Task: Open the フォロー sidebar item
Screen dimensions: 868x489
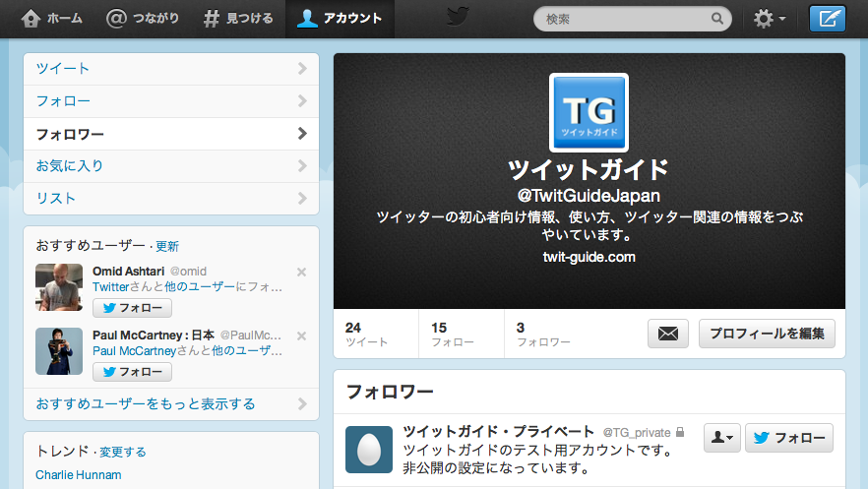Action: (x=171, y=101)
